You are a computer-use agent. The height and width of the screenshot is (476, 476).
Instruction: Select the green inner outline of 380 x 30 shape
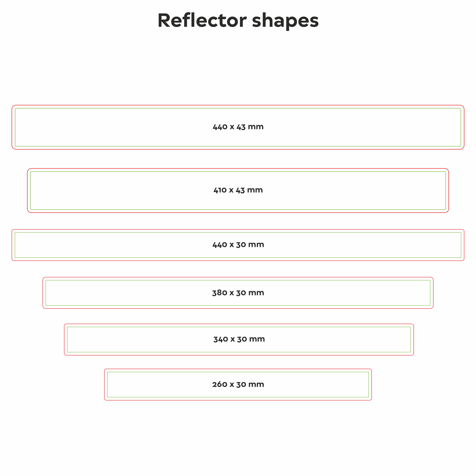tap(238, 280)
